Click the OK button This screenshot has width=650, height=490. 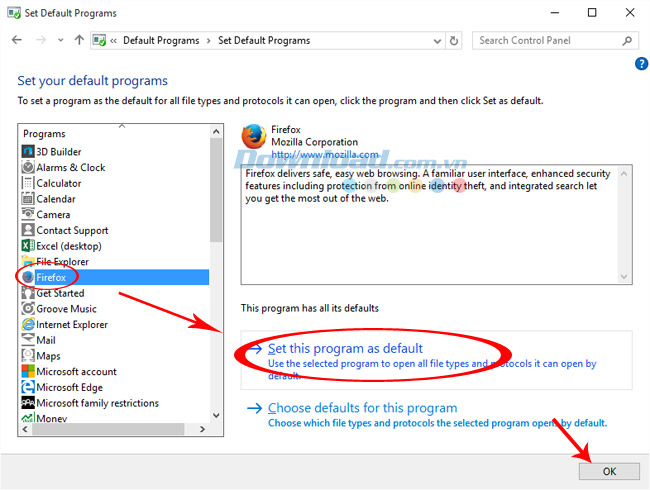609,471
